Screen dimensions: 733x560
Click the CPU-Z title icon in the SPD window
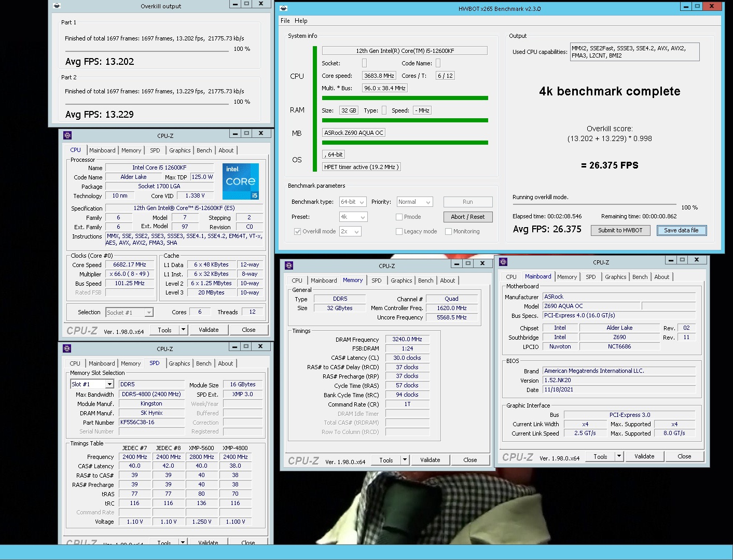tap(67, 348)
